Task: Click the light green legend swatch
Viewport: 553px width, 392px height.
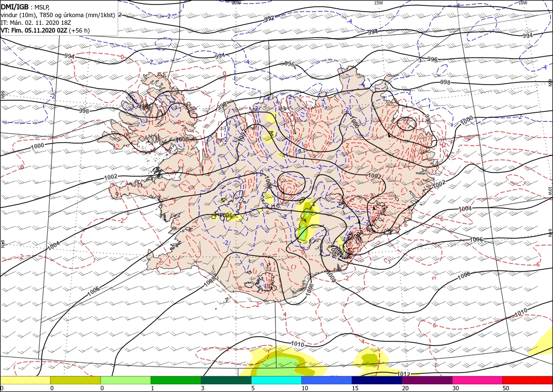Action: pos(126,380)
